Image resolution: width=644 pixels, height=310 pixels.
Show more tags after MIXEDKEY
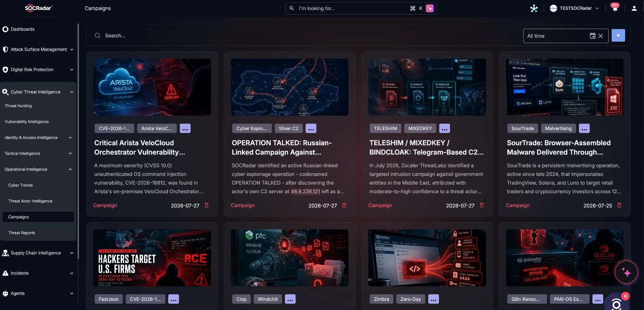444,128
